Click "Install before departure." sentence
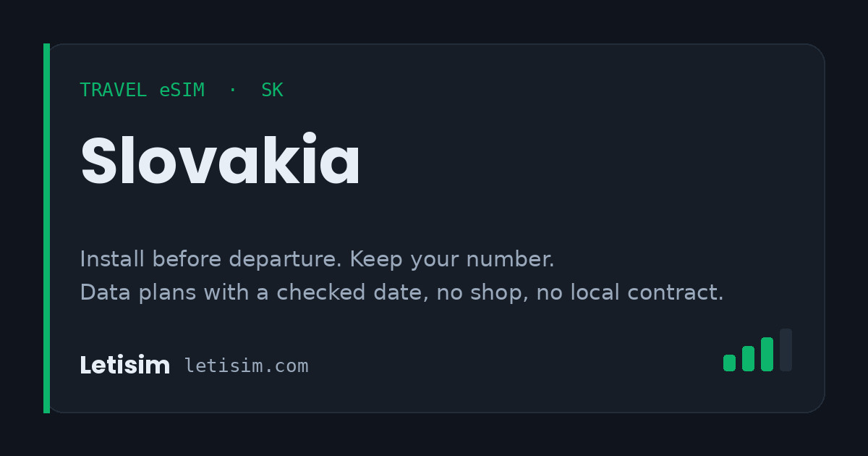Screen dimensions: 868x456 (x=211, y=259)
